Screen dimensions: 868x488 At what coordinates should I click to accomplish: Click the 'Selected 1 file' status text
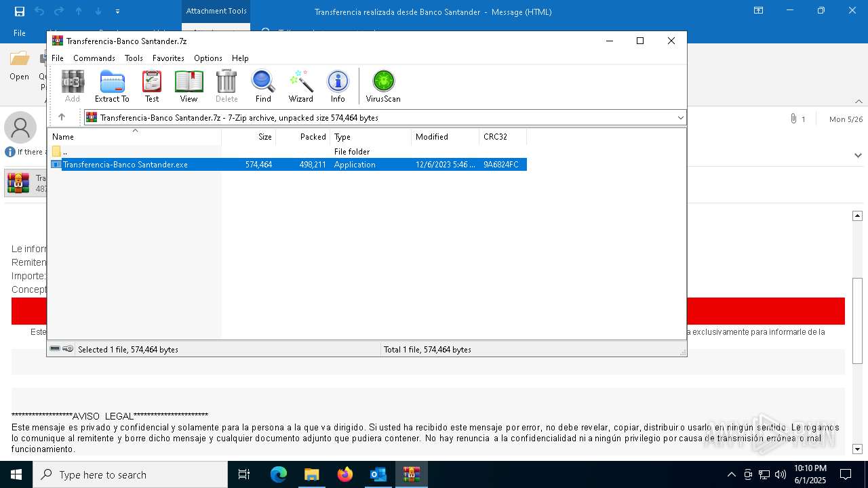[128, 350]
